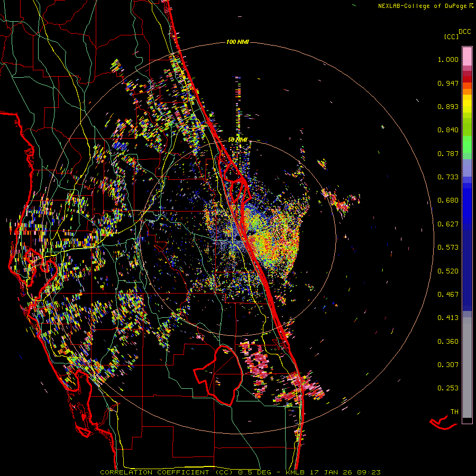Click the 1.000 value on the scale
The width and height of the screenshot is (476, 476).
pyautogui.click(x=447, y=60)
